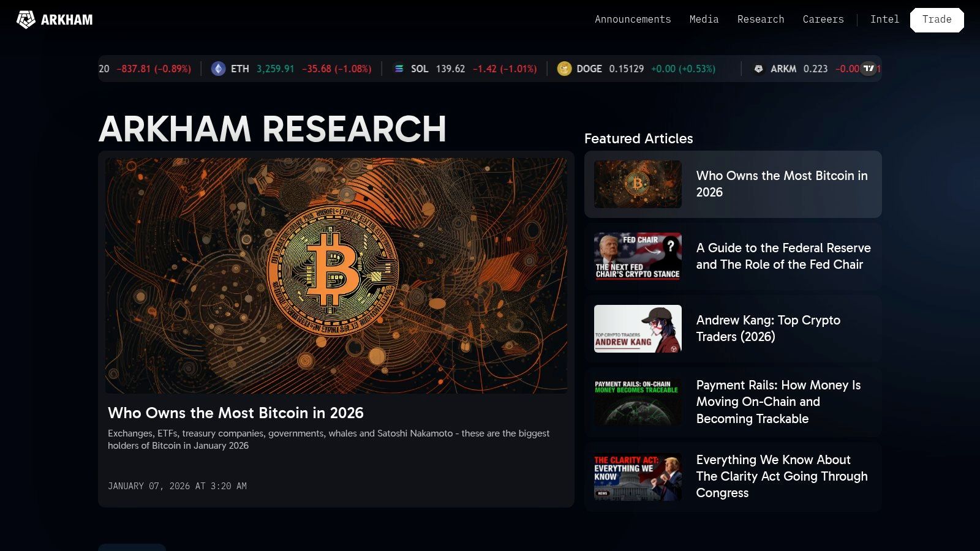Open the large Bitcoin hero image
The height and width of the screenshot is (551, 980).
(x=336, y=275)
